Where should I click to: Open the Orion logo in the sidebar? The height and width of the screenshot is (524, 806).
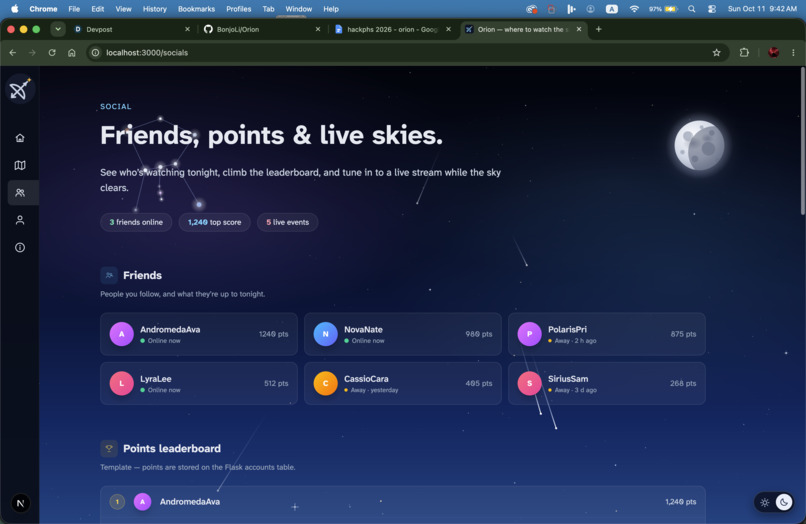[x=20, y=89]
